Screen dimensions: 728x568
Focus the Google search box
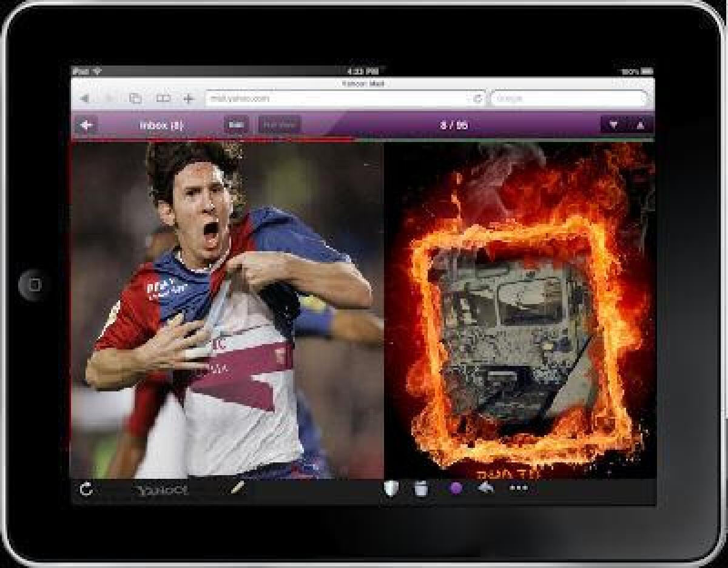tap(569, 98)
